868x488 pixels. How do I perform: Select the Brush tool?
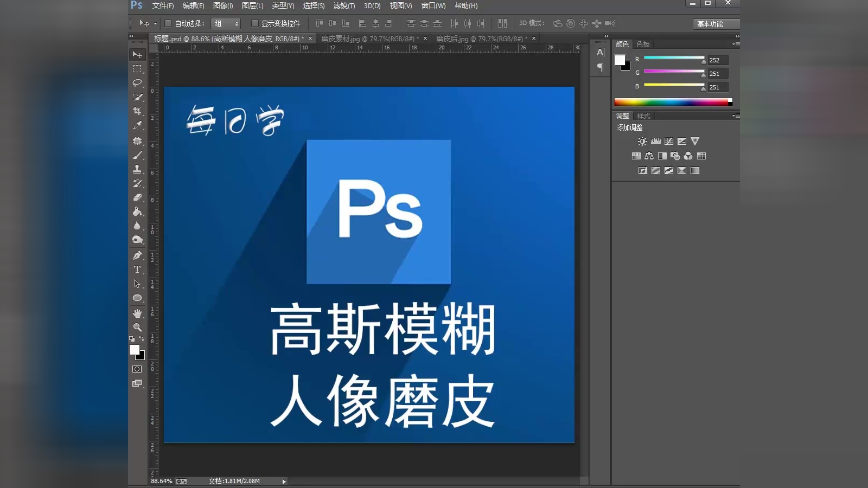click(137, 155)
